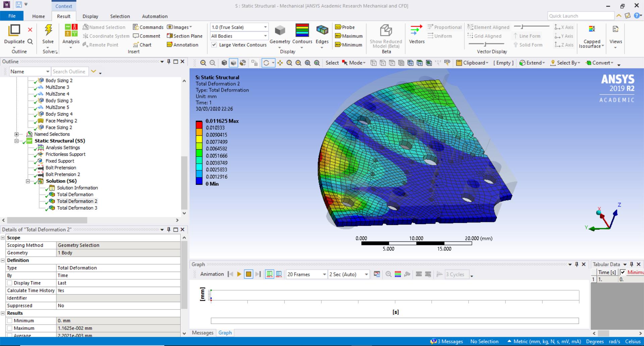
Task: Open the Select By button
Action: point(565,63)
